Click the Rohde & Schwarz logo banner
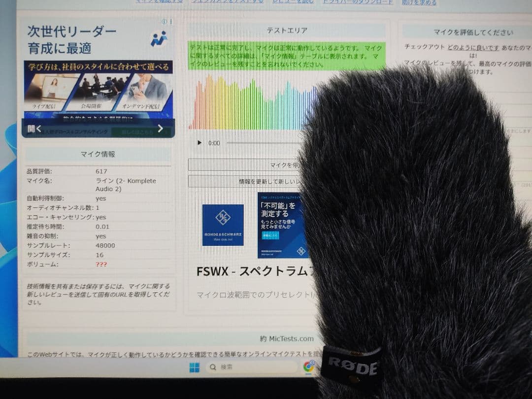Viewport: 532px width, 399px height. pyautogui.click(x=223, y=225)
